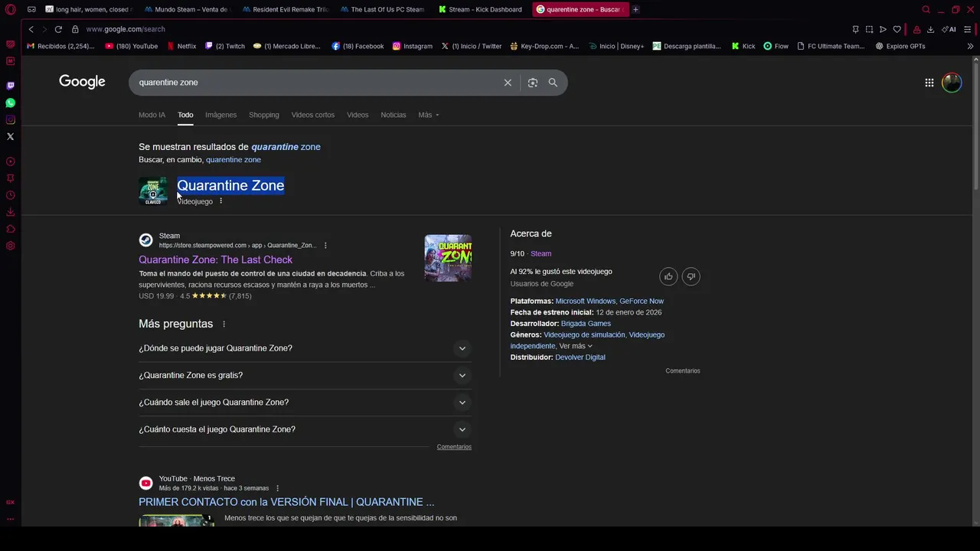
Task: Open X (Twitter) in the Opera sidebar
Action: pos(10,136)
